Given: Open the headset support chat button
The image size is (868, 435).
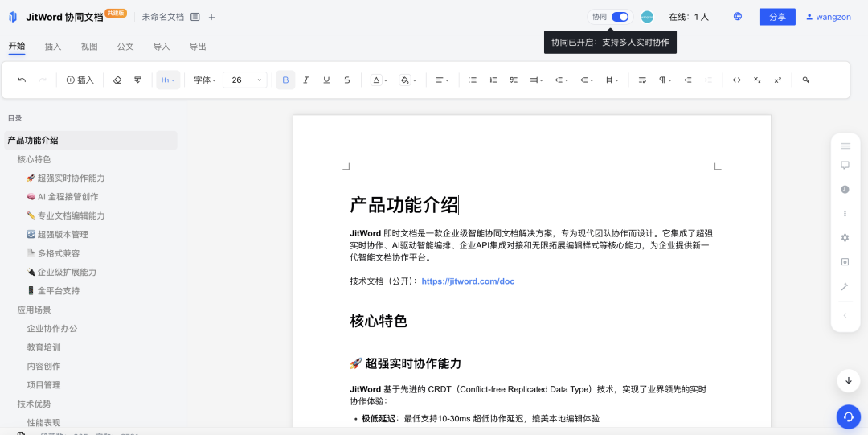Looking at the screenshot, I should (848, 417).
